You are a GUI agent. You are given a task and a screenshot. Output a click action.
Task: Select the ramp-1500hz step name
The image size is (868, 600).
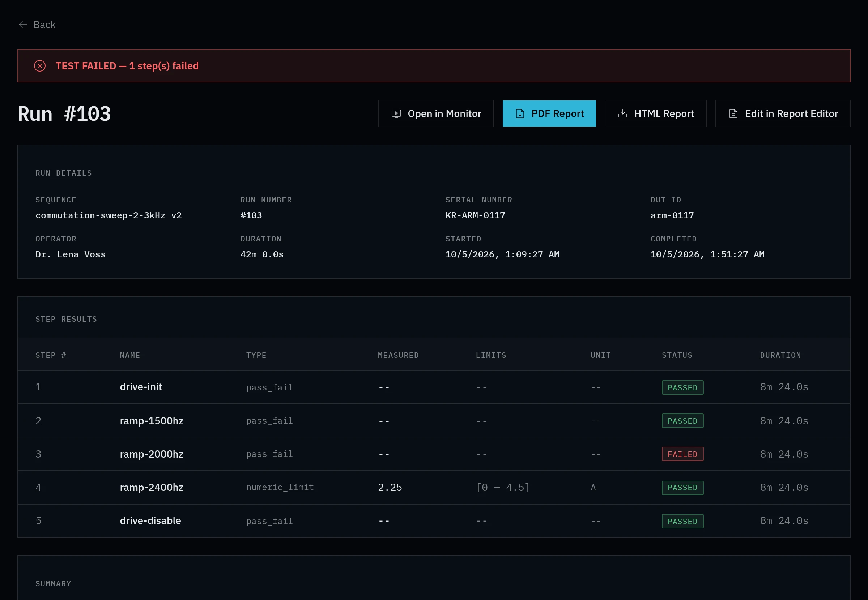[152, 421]
